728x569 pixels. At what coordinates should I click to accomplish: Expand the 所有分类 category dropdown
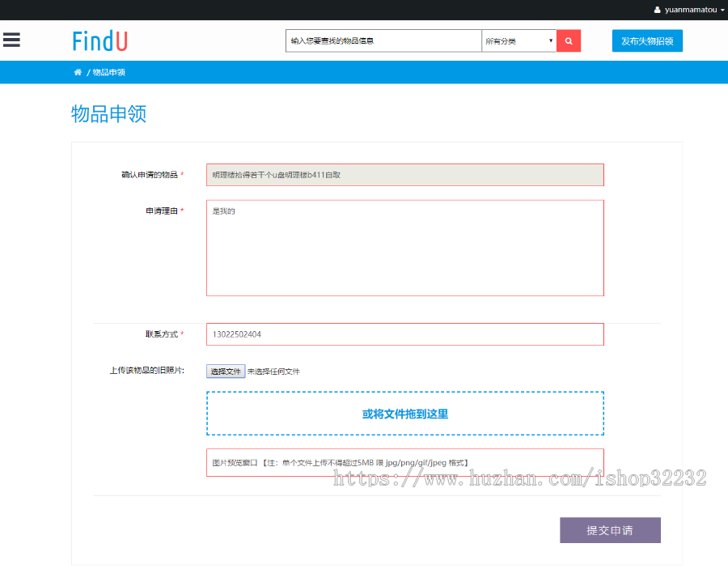[x=519, y=41]
